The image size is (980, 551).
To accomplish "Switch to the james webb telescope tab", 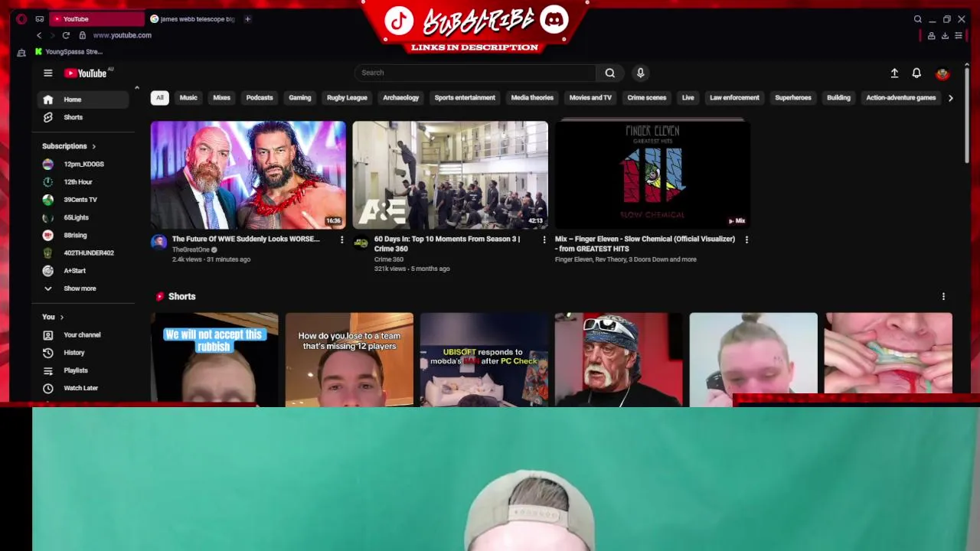I will [x=193, y=19].
